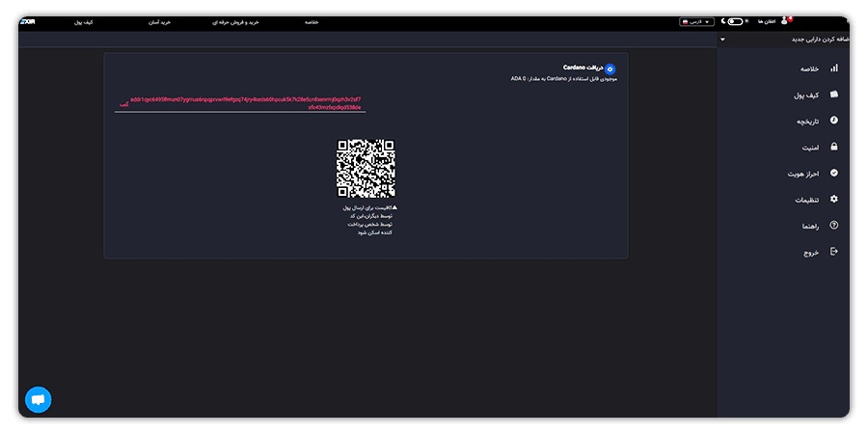Select the pro trading (خرید و فروش حرفه ای) menu

236,22
